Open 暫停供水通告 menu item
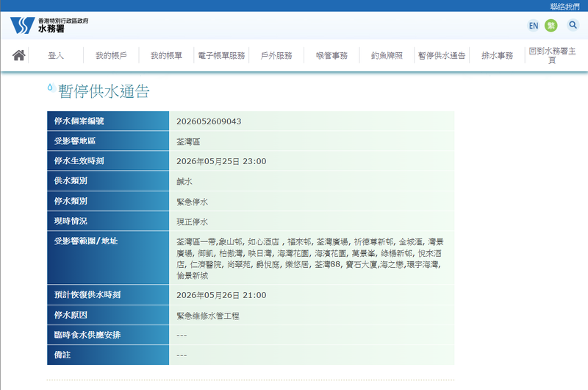The height and width of the screenshot is (390, 588). tap(442, 55)
